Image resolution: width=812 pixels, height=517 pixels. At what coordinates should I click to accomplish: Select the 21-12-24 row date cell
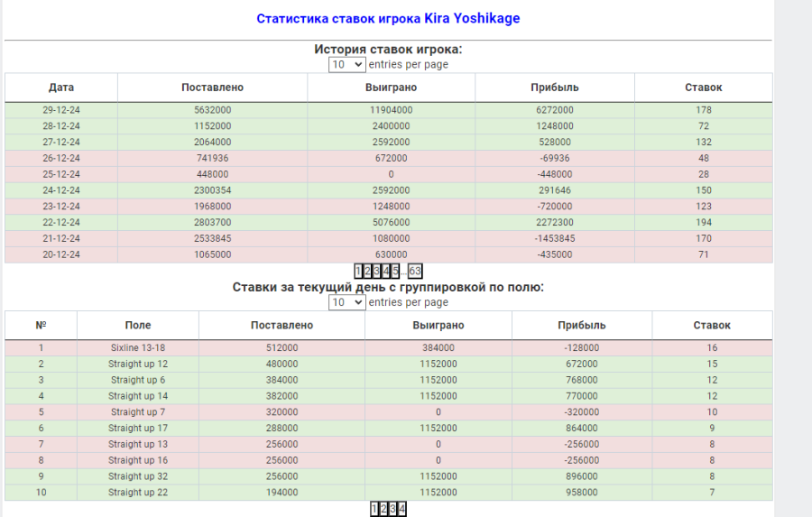[x=61, y=239]
